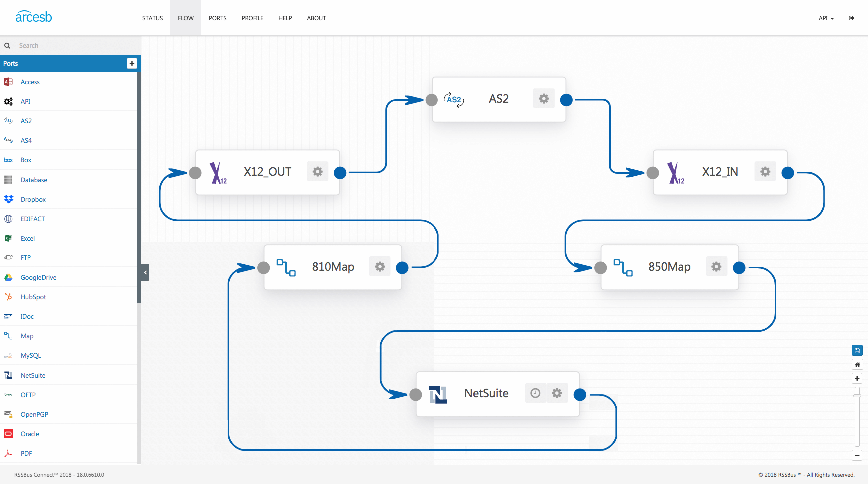Image resolution: width=868 pixels, height=484 pixels.
Task: Select the Access port icon
Action: [x=8, y=82]
